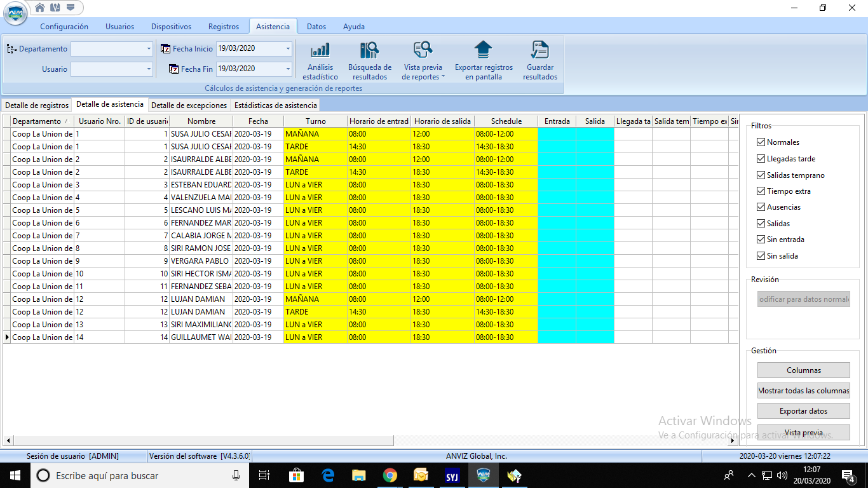Viewport: 868px width, 488px height.
Task: Click the Fecha Inicio calendar icon
Action: click(165, 48)
